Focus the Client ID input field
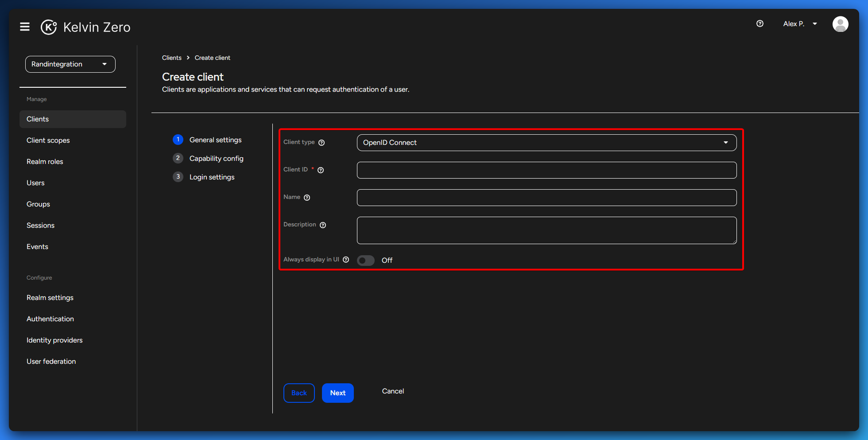 tap(546, 170)
